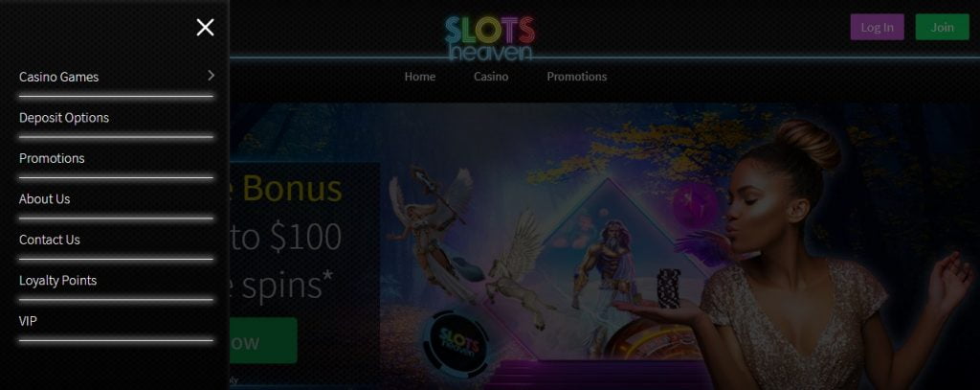The image size is (980, 390).
Task: Open About Us in side menu
Action: (x=44, y=199)
